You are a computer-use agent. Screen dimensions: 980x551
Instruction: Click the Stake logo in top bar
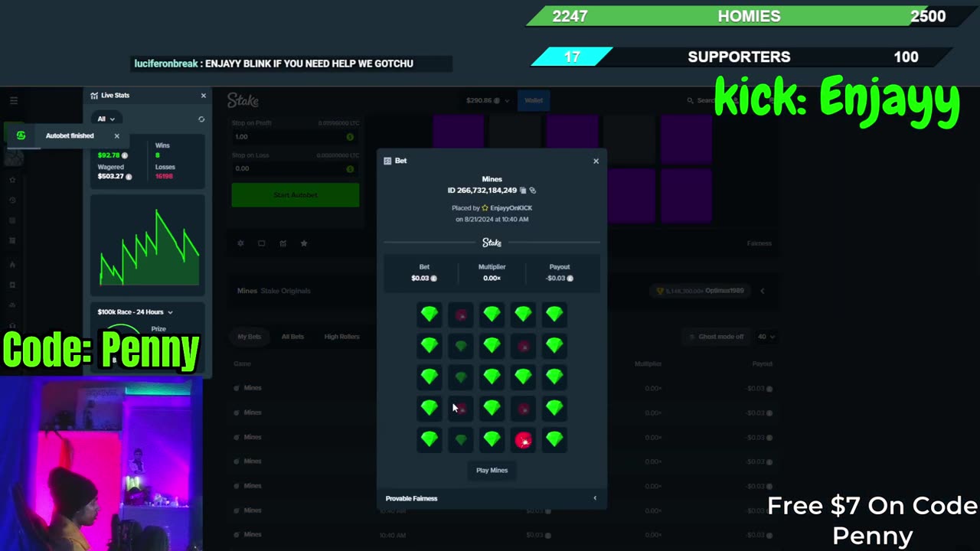point(243,100)
